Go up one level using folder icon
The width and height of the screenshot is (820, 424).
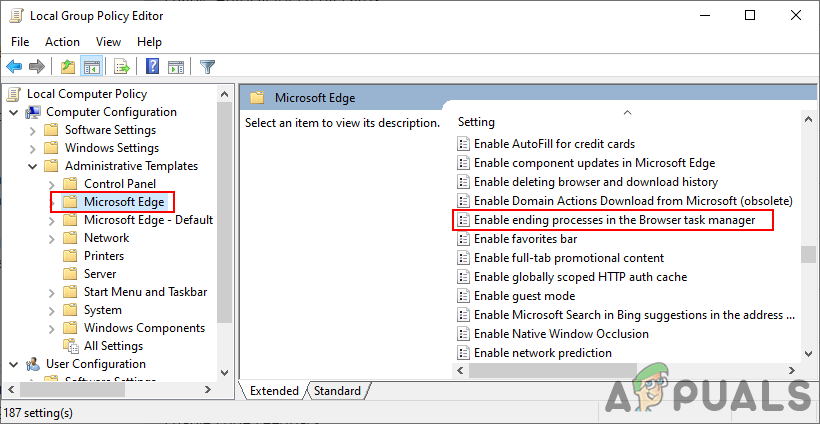coord(67,67)
